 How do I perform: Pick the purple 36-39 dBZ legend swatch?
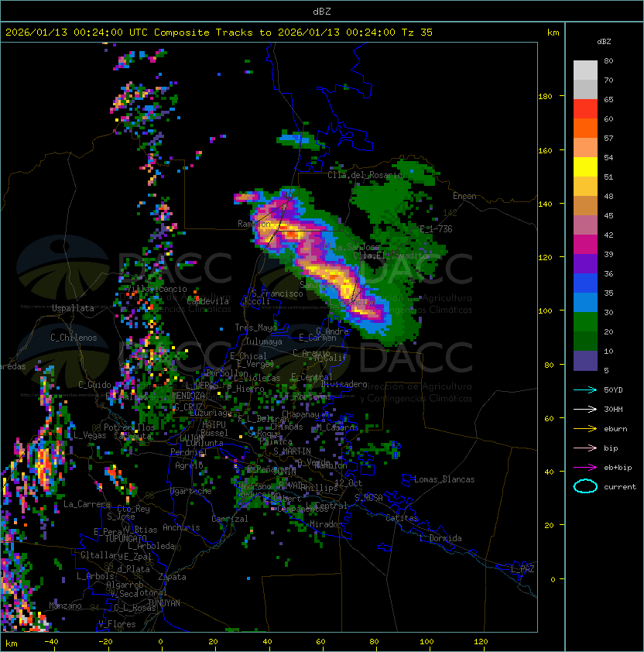coord(585,264)
